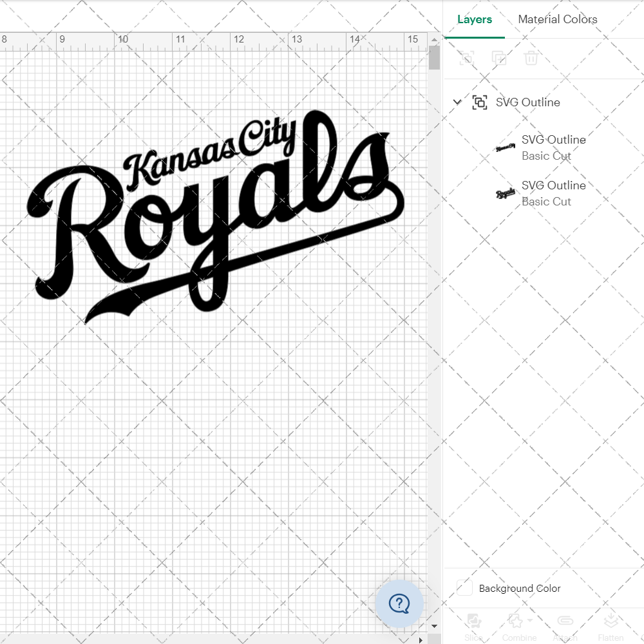Click the Background Color label
This screenshot has height=644, width=644.
(x=520, y=588)
